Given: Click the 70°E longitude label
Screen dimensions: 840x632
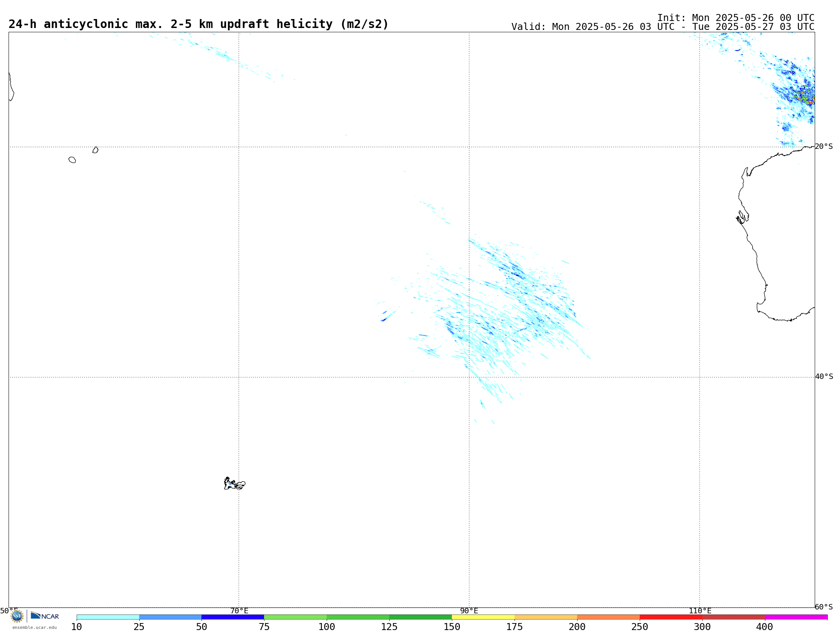Looking at the screenshot, I should [x=239, y=611].
